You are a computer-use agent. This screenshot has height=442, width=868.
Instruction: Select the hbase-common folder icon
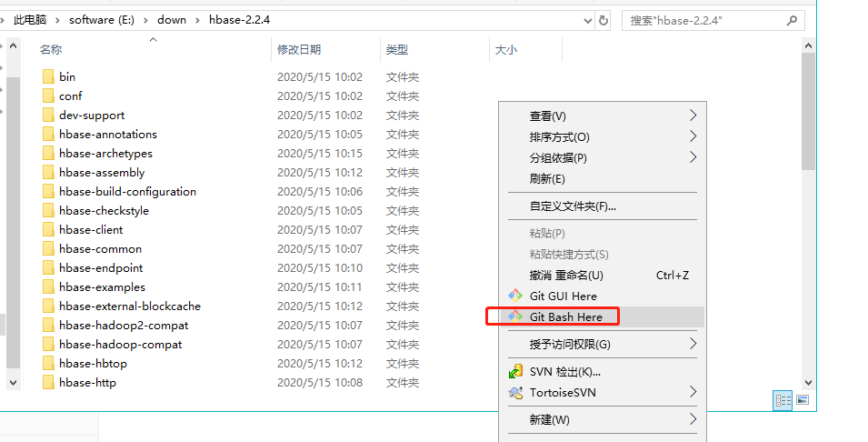(x=48, y=248)
